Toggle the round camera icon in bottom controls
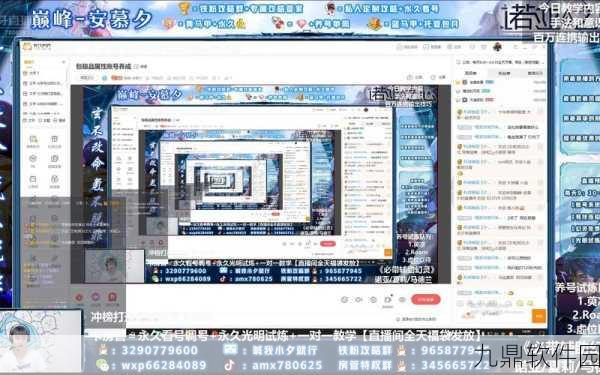 pos(359,300)
